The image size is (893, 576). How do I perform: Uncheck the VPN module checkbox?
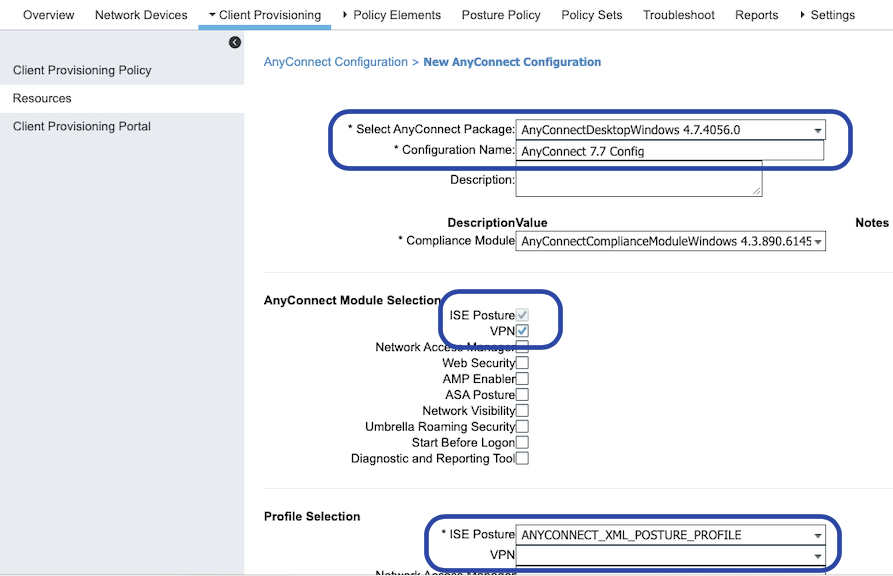522,331
